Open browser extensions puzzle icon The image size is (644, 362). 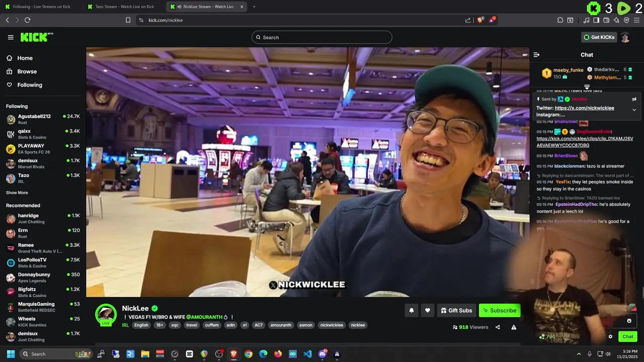coord(560,20)
